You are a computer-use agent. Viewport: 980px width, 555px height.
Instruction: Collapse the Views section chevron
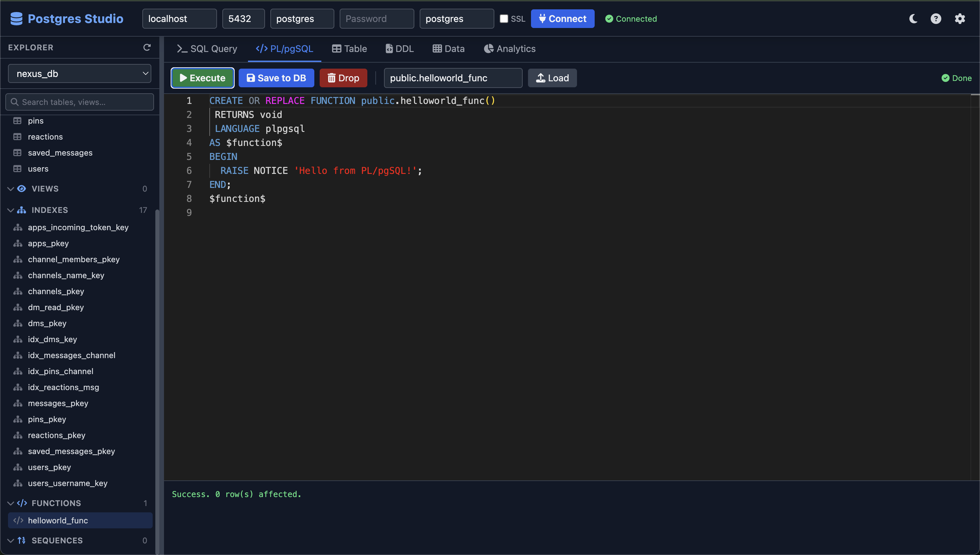click(11, 189)
